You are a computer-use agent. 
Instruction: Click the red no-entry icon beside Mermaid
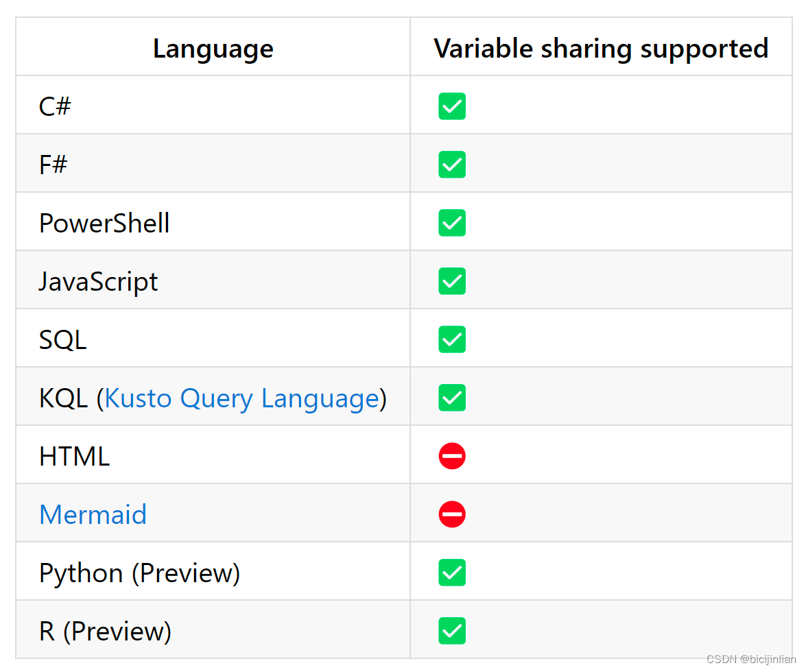452,514
